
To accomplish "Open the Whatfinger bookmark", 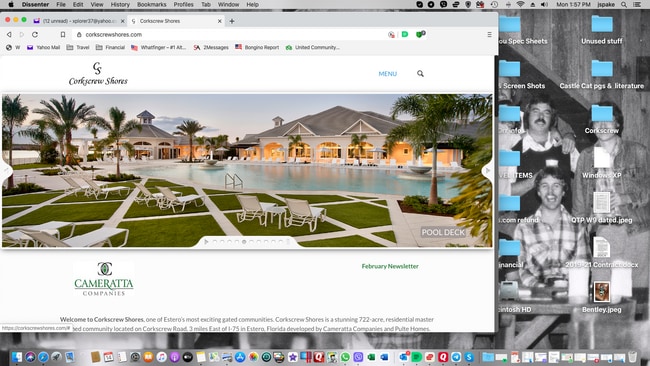I will click(x=158, y=47).
